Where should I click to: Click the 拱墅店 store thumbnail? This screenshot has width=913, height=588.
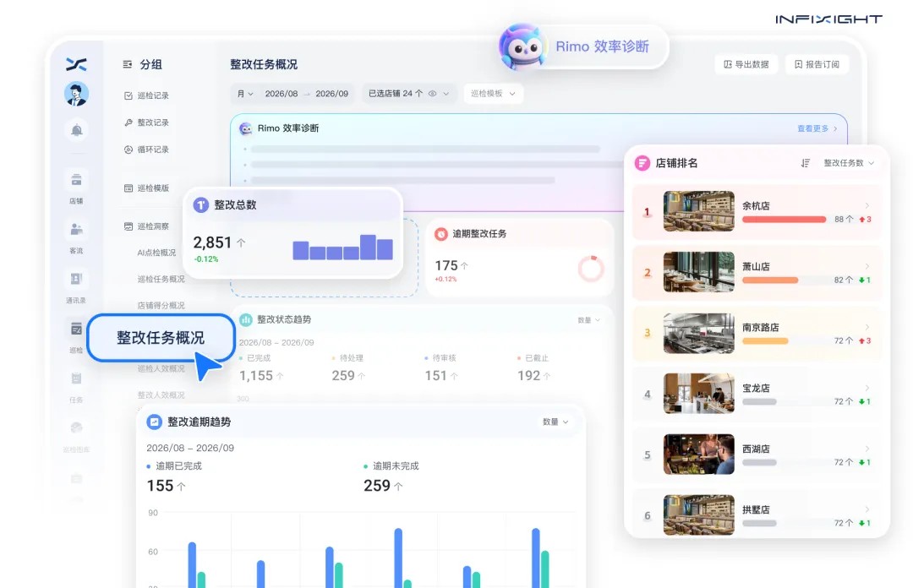click(x=699, y=515)
